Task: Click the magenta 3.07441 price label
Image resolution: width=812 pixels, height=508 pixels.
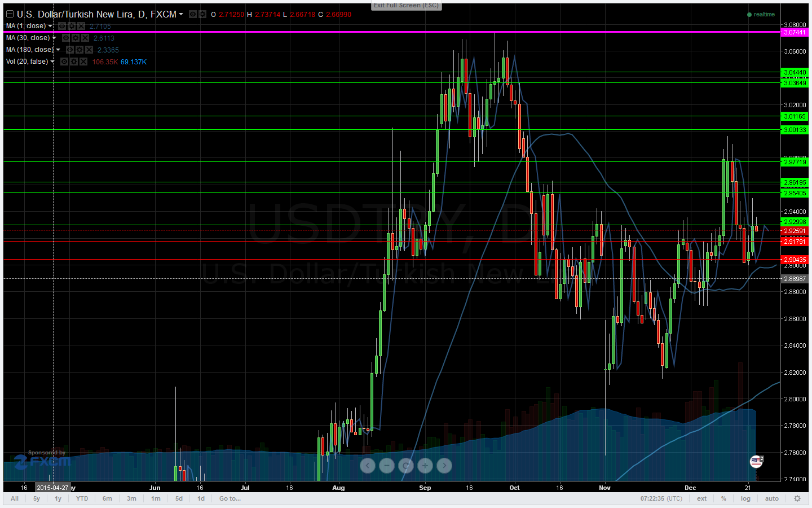Action: [795, 32]
